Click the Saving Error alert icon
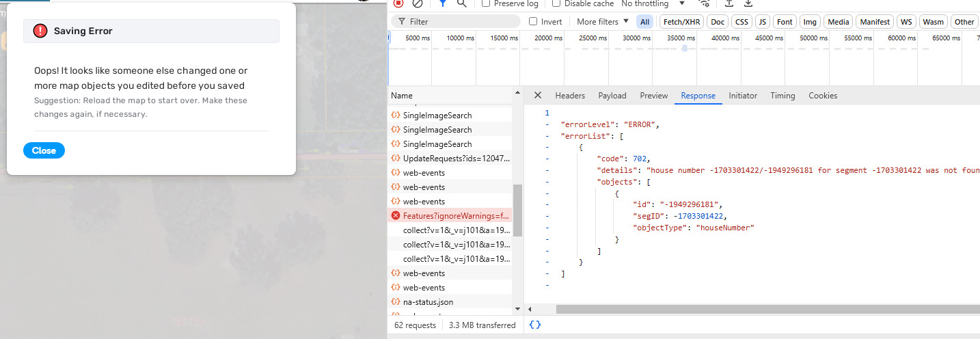This screenshot has height=339, width=980. [x=40, y=31]
